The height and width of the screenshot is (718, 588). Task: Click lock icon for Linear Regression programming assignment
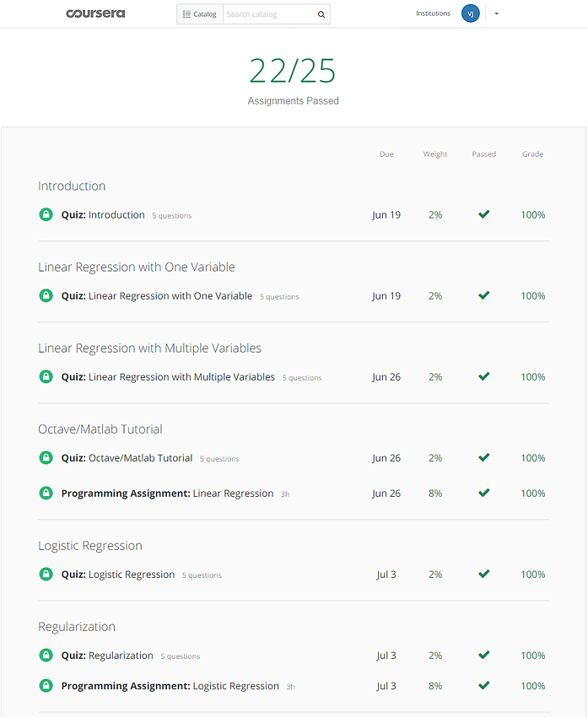pos(46,494)
